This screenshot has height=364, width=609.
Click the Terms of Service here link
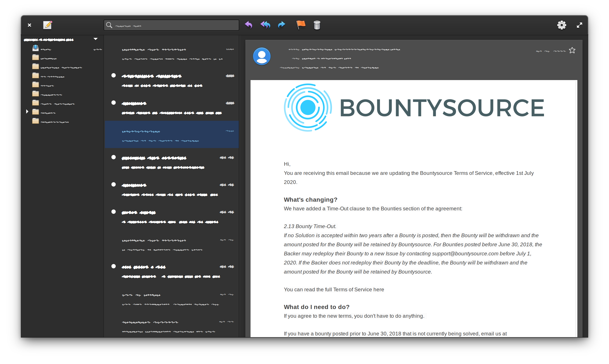pyautogui.click(x=378, y=290)
